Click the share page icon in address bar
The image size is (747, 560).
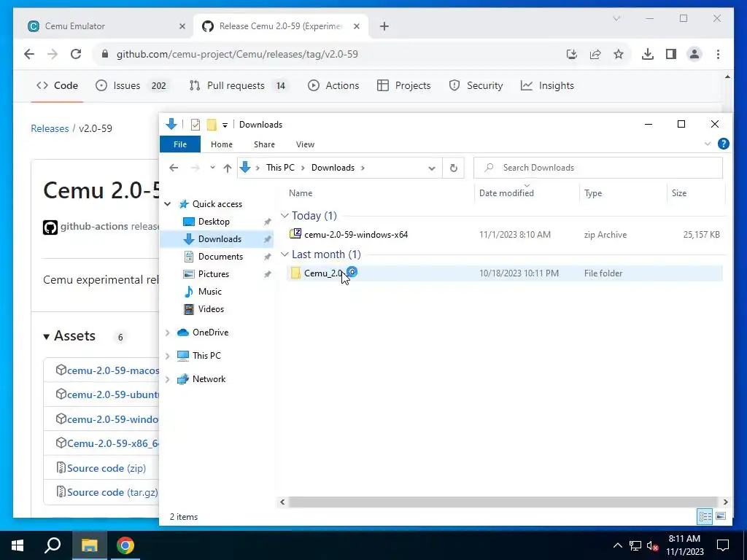[595, 54]
